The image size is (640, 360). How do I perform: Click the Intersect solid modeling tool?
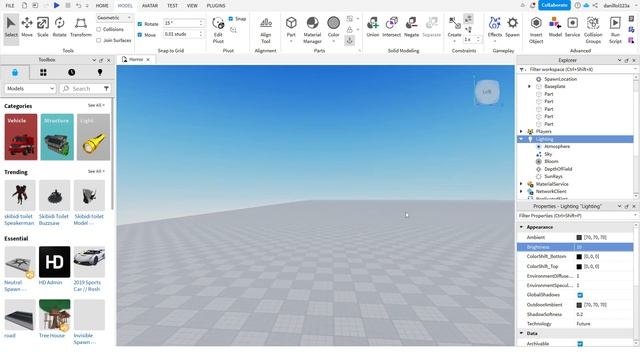391,27
